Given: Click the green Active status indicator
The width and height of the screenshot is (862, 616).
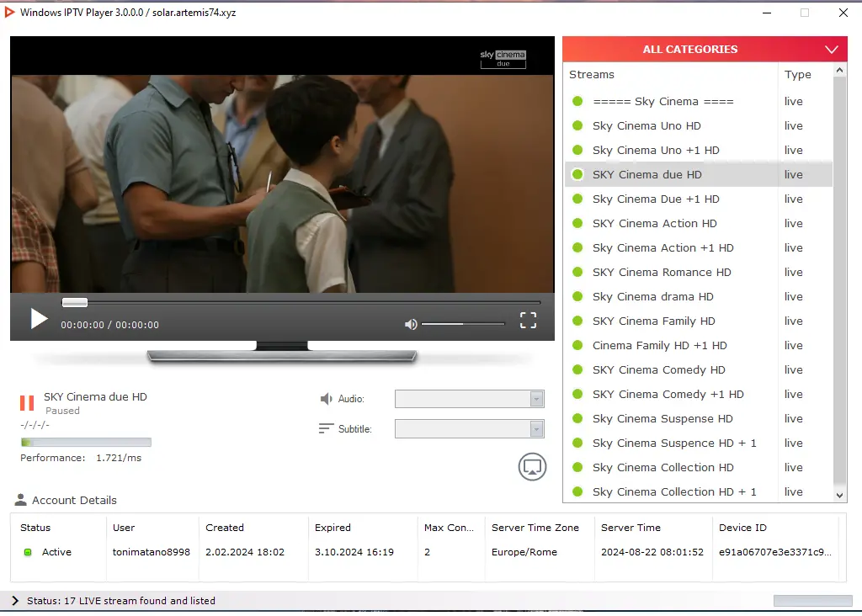Looking at the screenshot, I should [x=28, y=552].
